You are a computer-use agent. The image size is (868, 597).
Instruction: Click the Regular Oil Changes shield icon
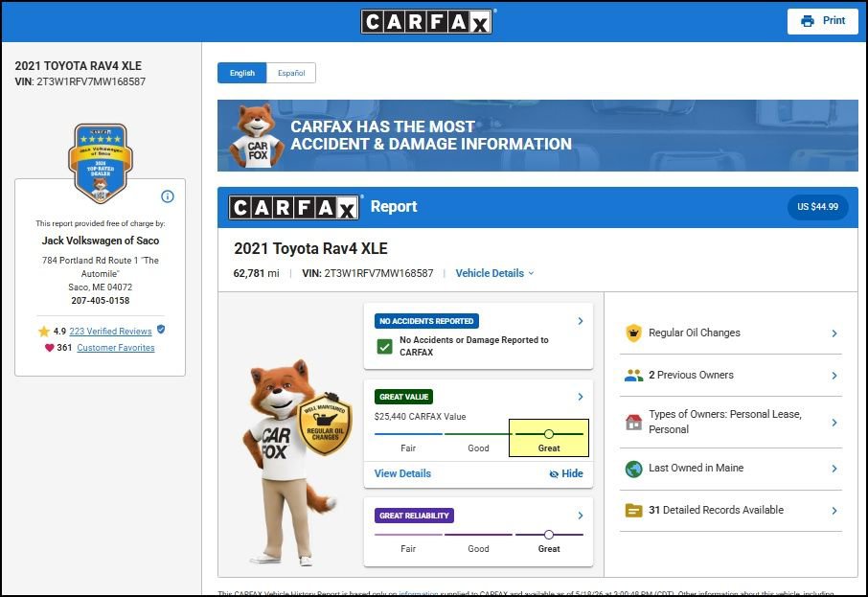click(x=633, y=333)
